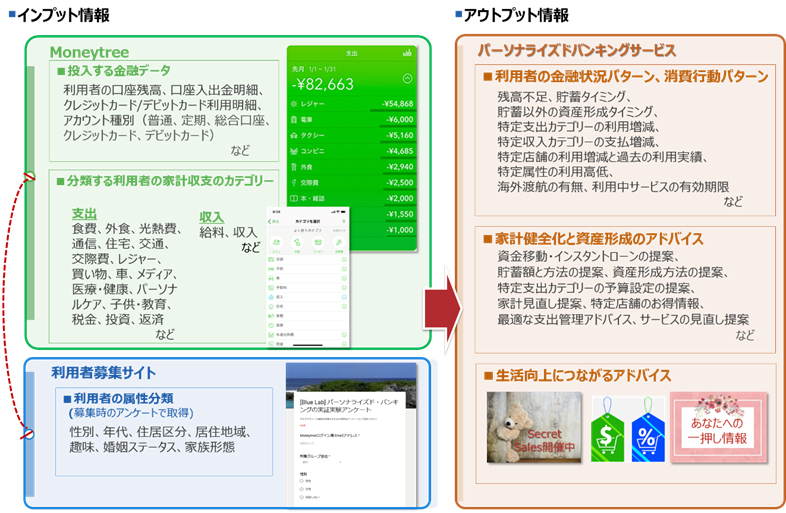Click the 収入 underlined category heading
This screenshot has height=513, width=786.
(211, 217)
